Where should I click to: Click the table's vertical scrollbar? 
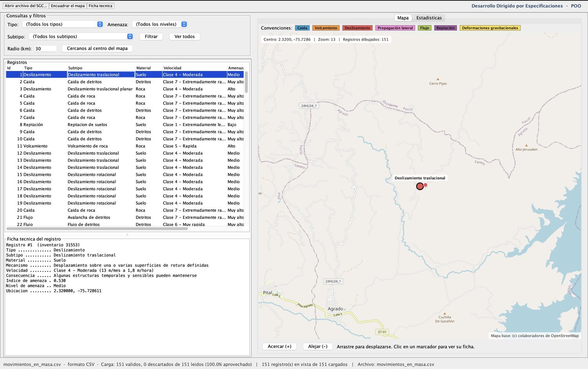[x=246, y=82]
